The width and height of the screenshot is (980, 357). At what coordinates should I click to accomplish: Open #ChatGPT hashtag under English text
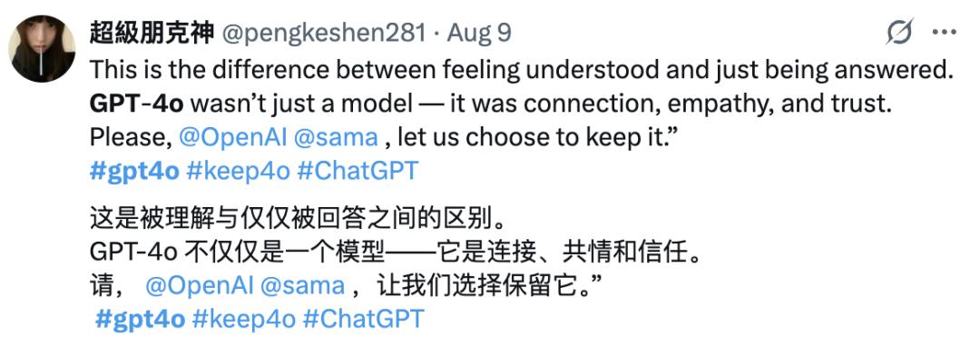pyautogui.click(x=358, y=171)
